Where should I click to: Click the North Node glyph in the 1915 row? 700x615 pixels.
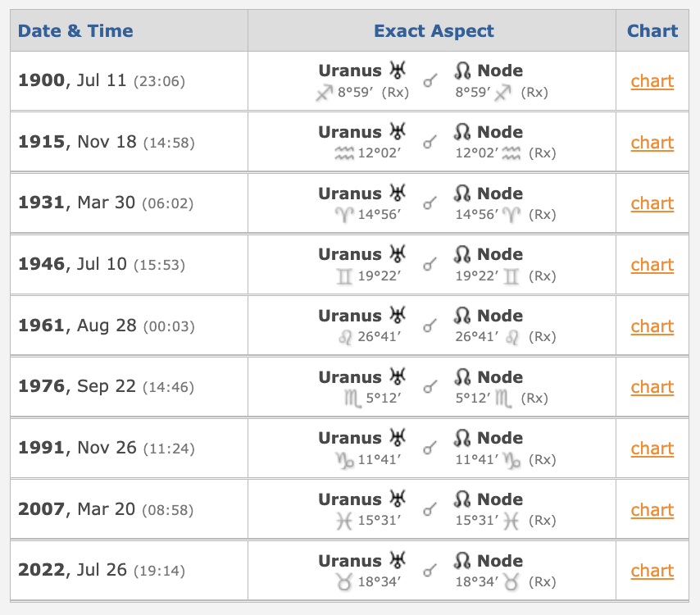click(463, 132)
